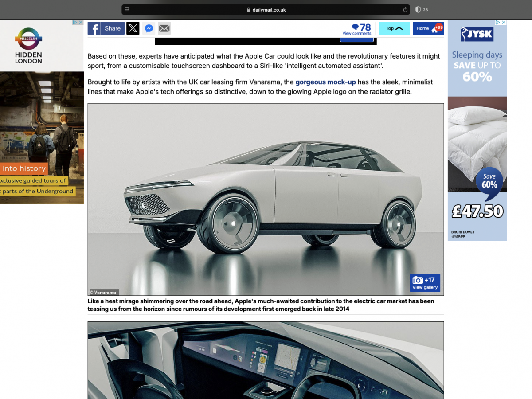The width and height of the screenshot is (532, 399).
Task: Open AdChoices info icon on Hidden London ad
Action: point(75,23)
